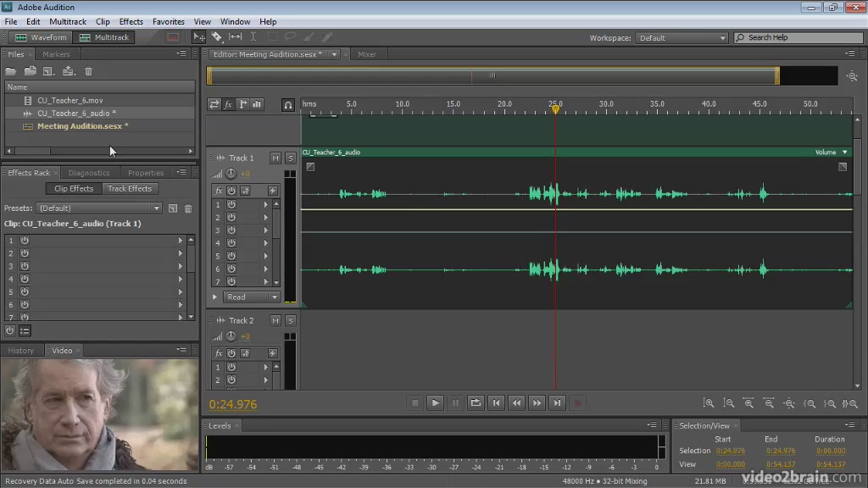Switch to the History tab

point(21,351)
